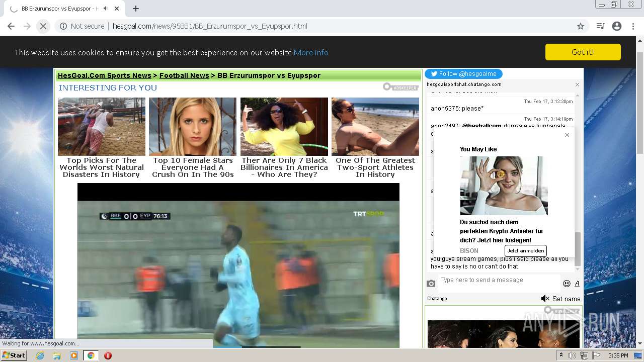Open the Two-Sport Athletes article thumbnail

click(375, 127)
